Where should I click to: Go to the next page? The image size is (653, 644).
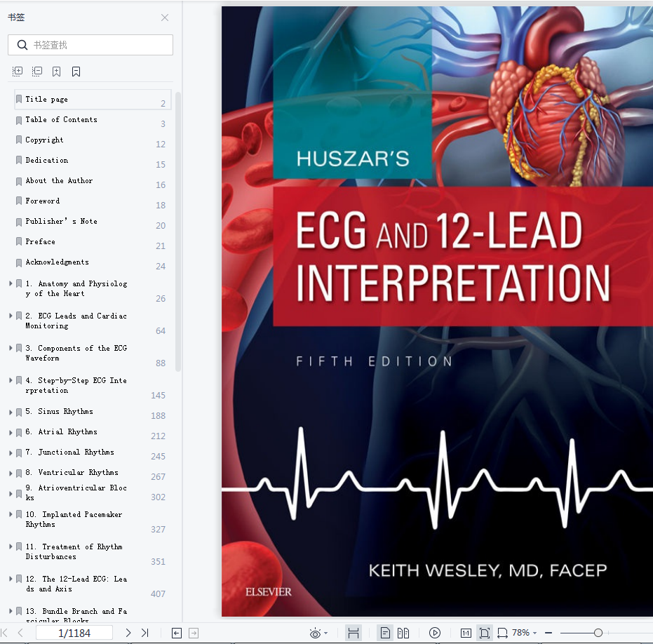pyautogui.click(x=128, y=633)
